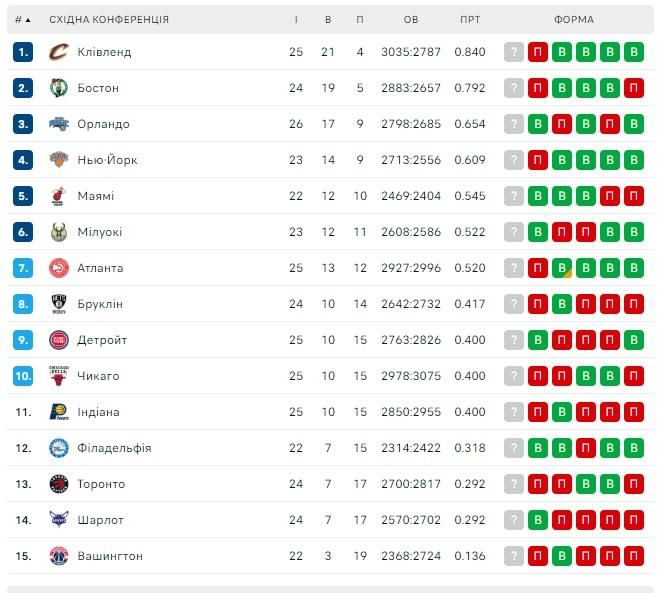Open Charlotte's only green В form result
The height and width of the screenshot is (593, 665).
(538, 520)
